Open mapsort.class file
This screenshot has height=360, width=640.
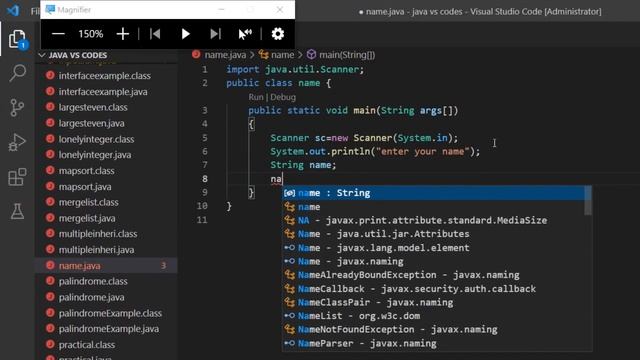coord(107,171)
